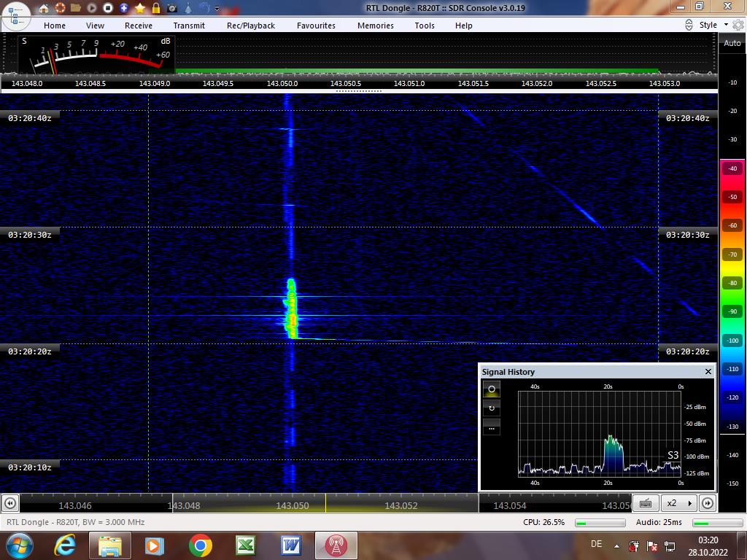Click the blue swirl refresh icon
Screen dimensions: 747x560
coord(204,8)
